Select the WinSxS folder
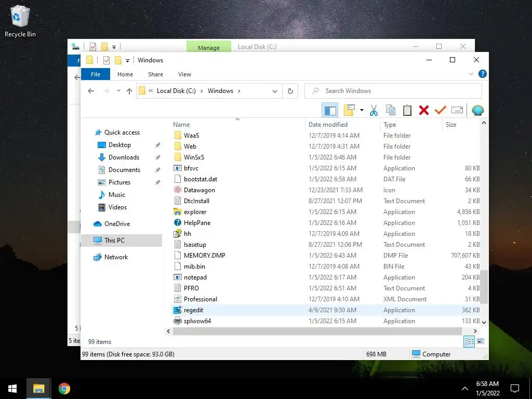The width and height of the screenshot is (532, 399). [194, 157]
